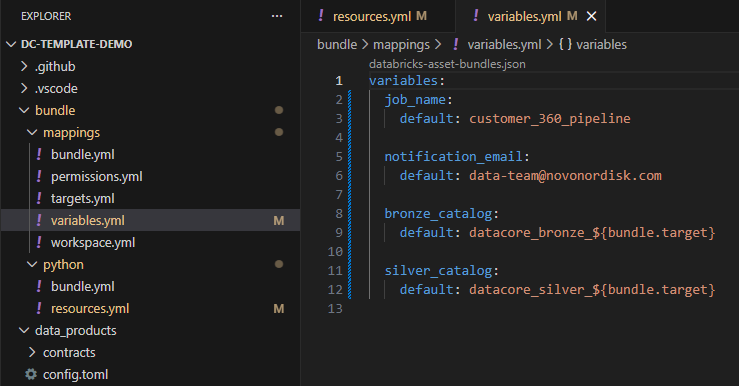
Task: Click the YAML icon on resources.yml tab
Action: 321,16
